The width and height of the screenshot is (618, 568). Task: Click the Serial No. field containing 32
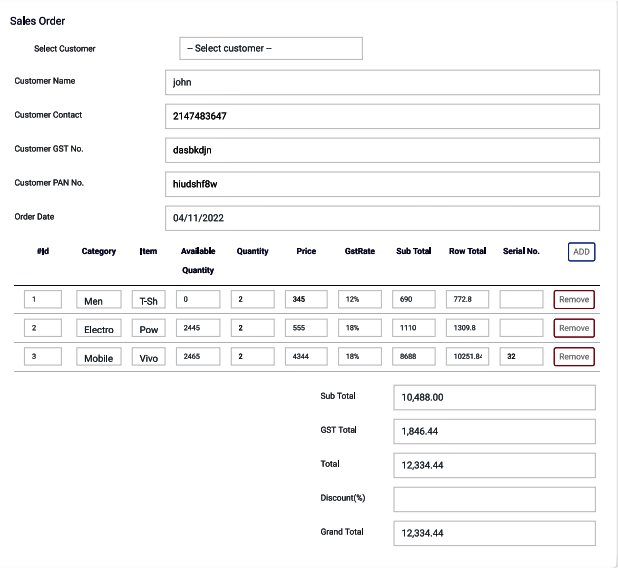tap(521, 356)
